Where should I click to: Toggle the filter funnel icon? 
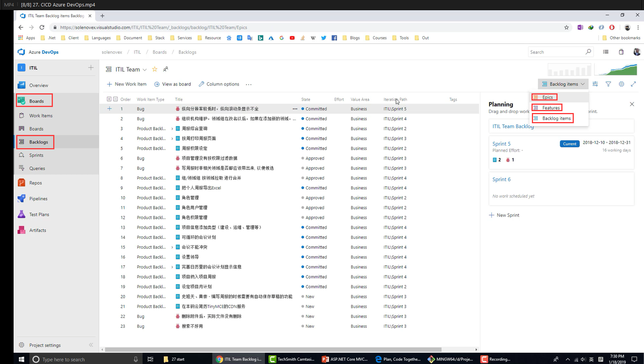(608, 84)
